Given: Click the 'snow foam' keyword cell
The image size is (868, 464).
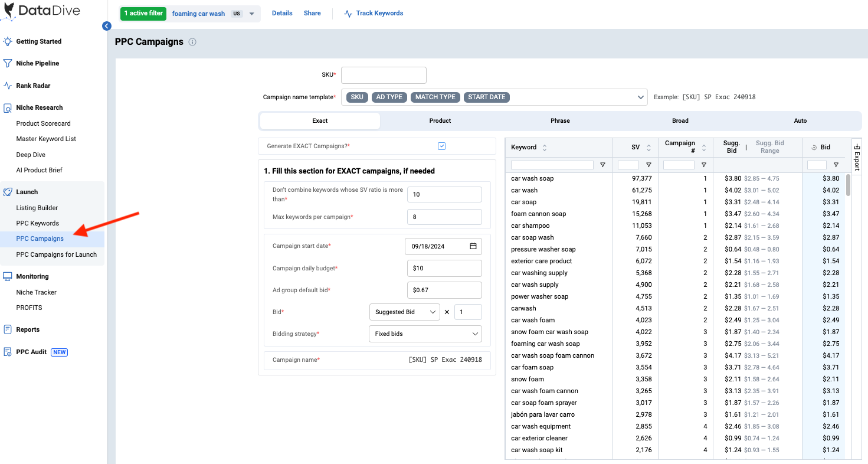Looking at the screenshot, I should tap(528, 379).
